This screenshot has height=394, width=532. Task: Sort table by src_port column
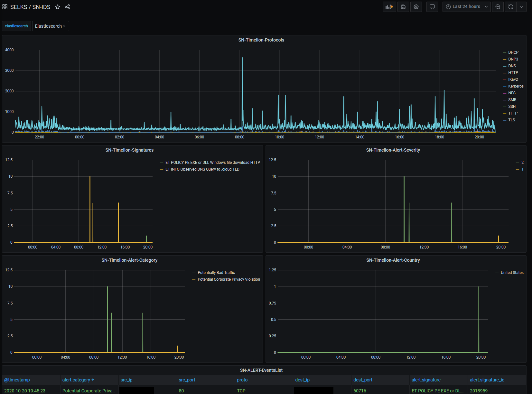(x=187, y=380)
